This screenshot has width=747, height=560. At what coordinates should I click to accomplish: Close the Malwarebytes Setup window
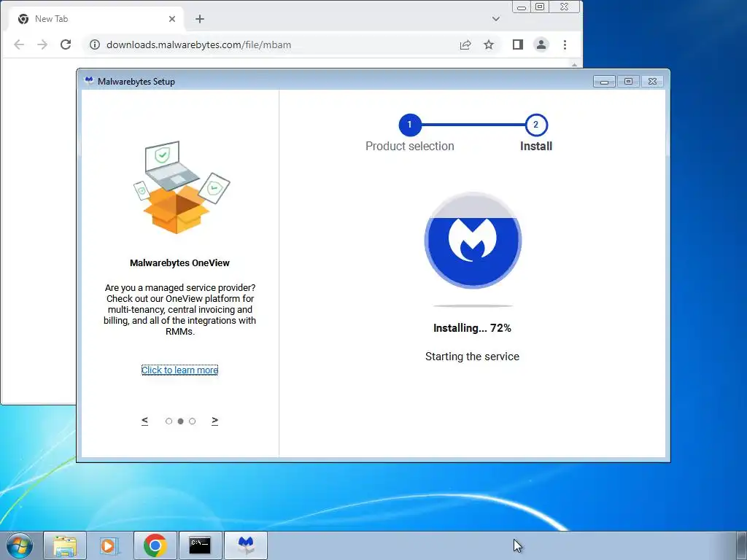(x=653, y=82)
